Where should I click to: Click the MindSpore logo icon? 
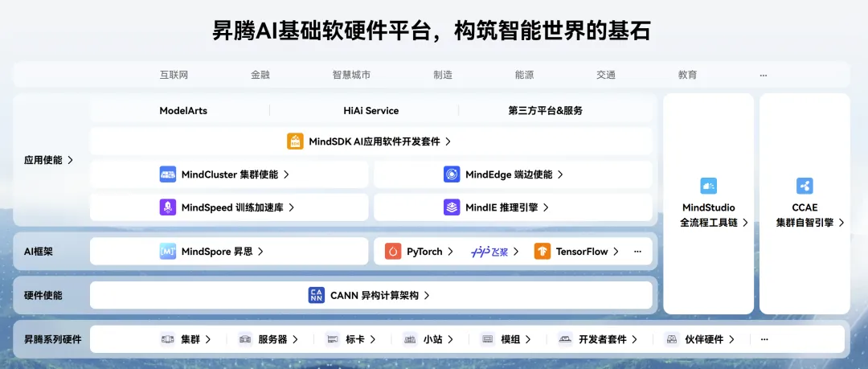coord(168,252)
